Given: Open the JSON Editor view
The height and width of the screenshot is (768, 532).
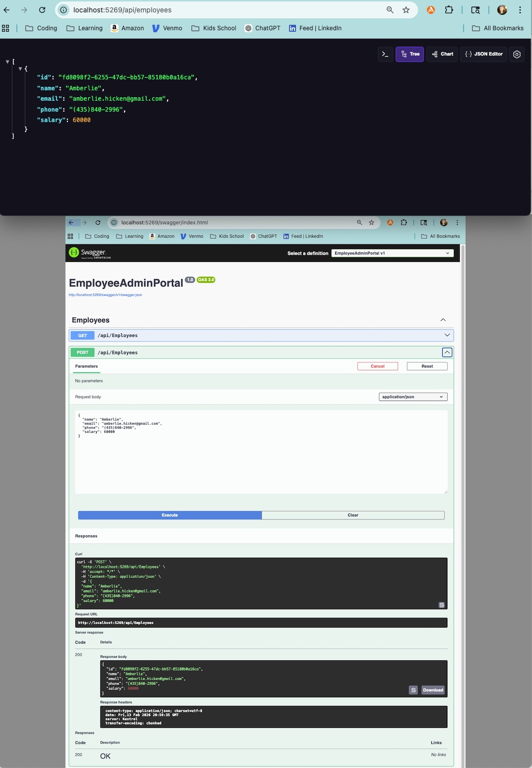Looking at the screenshot, I should coord(484,54).
